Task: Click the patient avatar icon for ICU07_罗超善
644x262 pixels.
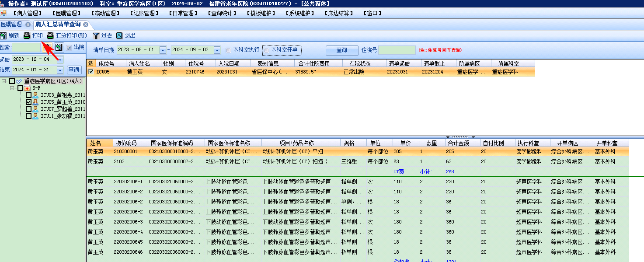Action: pos(35,109)
